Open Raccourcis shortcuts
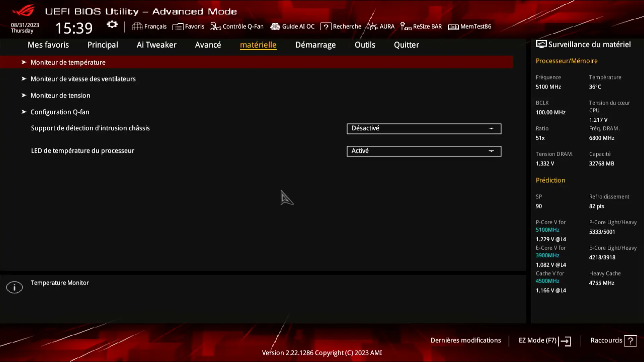Viewport: 644px width, 362px height. 606,340
